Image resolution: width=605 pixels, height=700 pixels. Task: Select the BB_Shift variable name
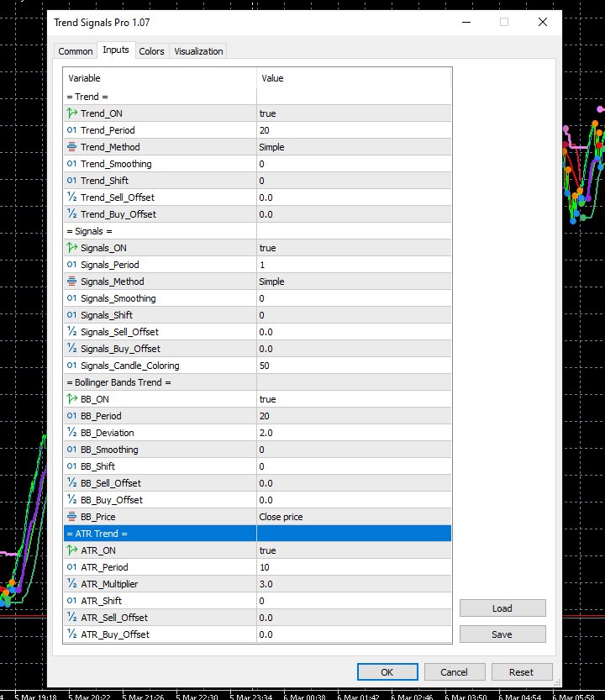tap(97, 466)
